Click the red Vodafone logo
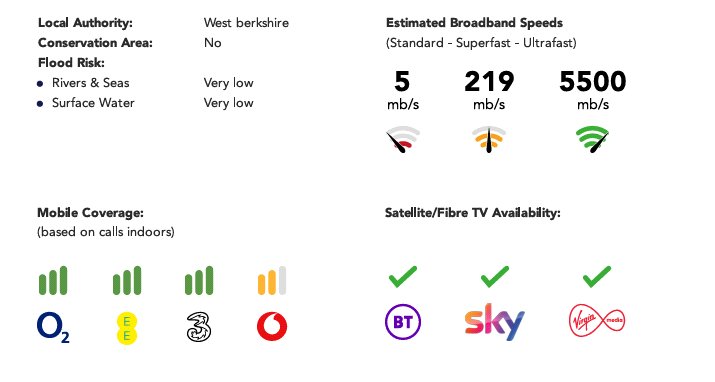715x382 pixels. pos(272,326)
